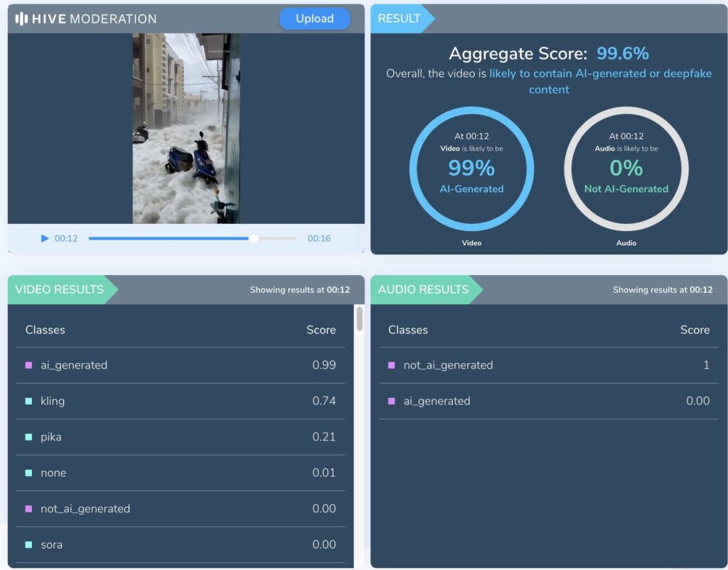Select the kling class row
The height and width of the screenshot is (570, 728).
pos(181,401)
